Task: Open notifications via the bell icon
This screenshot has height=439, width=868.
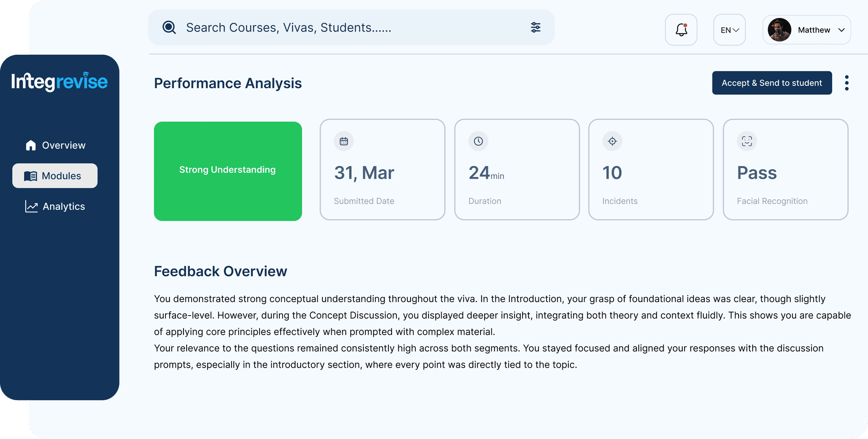Action: click(680, 29)
